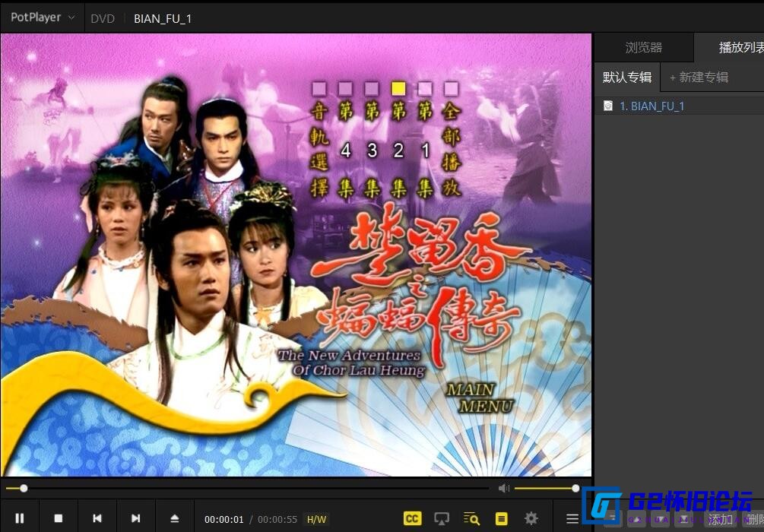
Task: Open the PotPlayer dropdown menu
Action: coord(42,17)
